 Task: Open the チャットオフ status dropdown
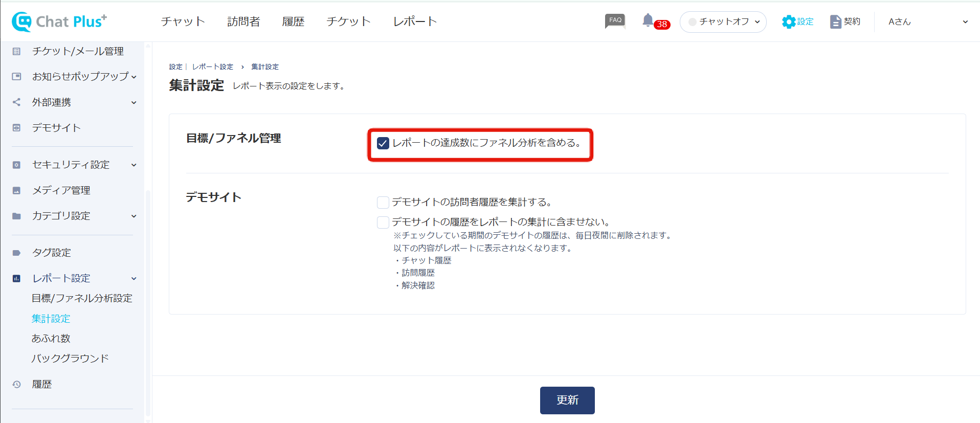pyautogui.click(x=723, y=22)
